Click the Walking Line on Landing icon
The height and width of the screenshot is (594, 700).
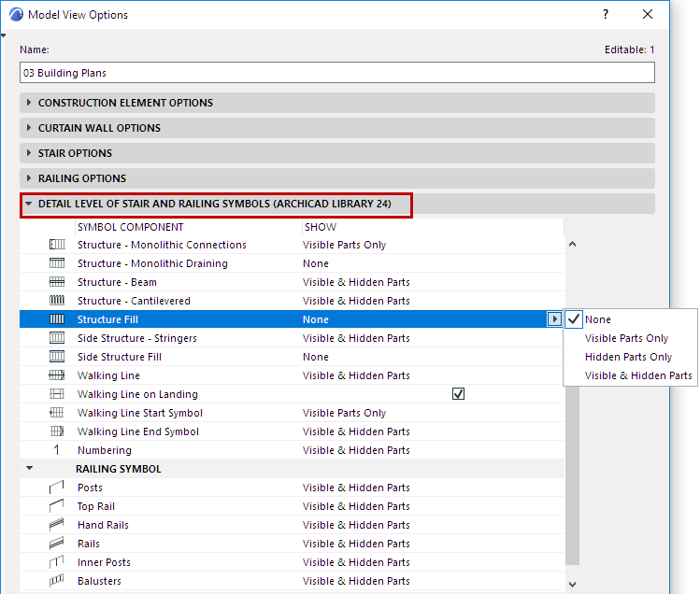point(57,394)
